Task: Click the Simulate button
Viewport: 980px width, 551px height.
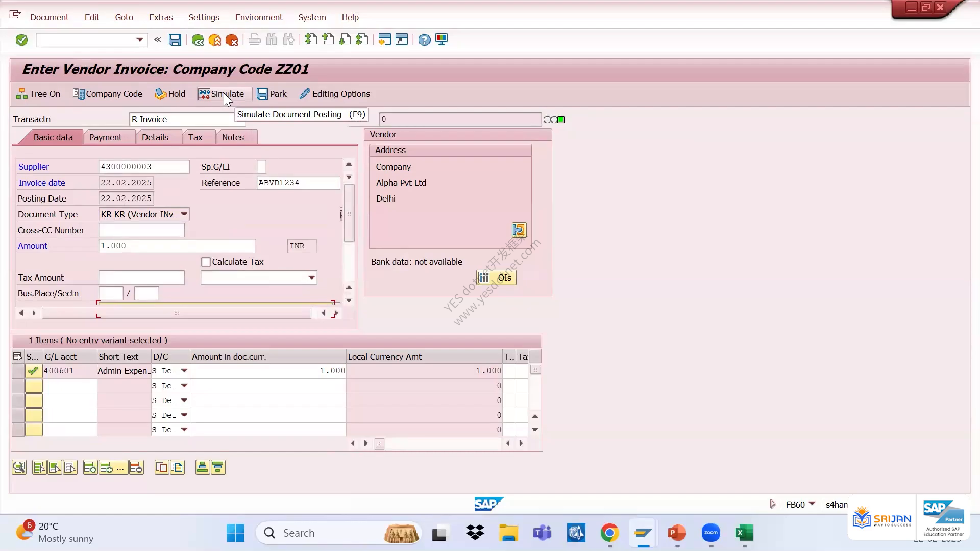Action: tap(222, 94)
